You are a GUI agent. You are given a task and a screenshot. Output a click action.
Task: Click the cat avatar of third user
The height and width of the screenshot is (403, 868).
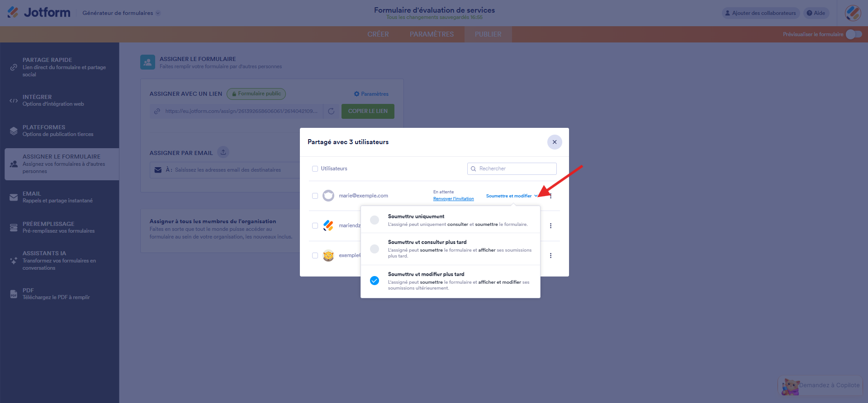[x=328, y=255]
